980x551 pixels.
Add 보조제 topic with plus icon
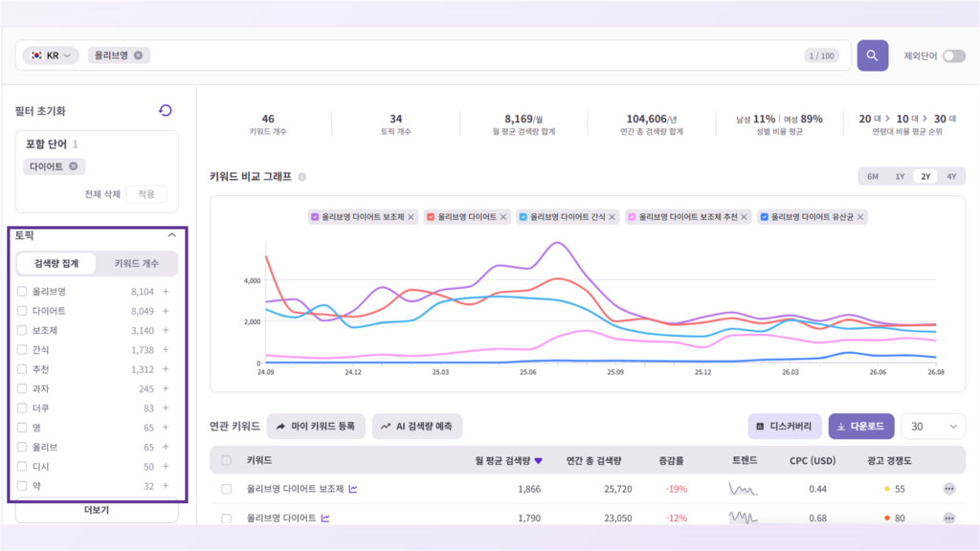tap(166, 330)
